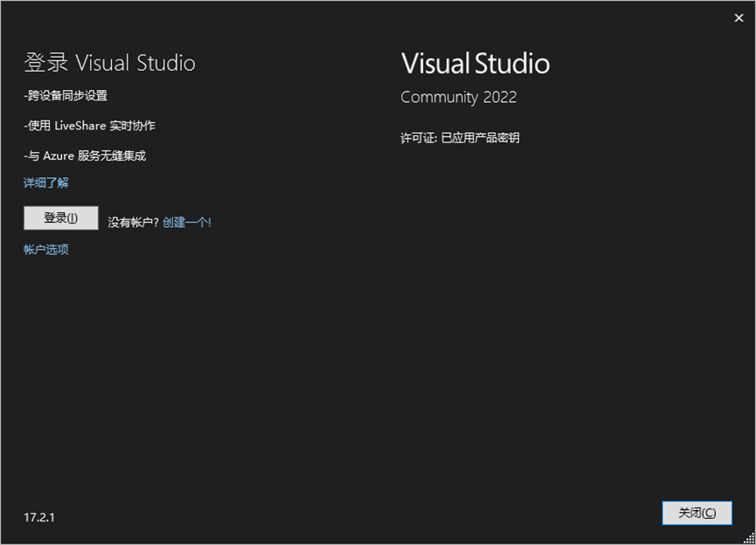This screenshot has height=545, width=756.
Task: Click the 2022 edition year text
Action: [501, 97]
